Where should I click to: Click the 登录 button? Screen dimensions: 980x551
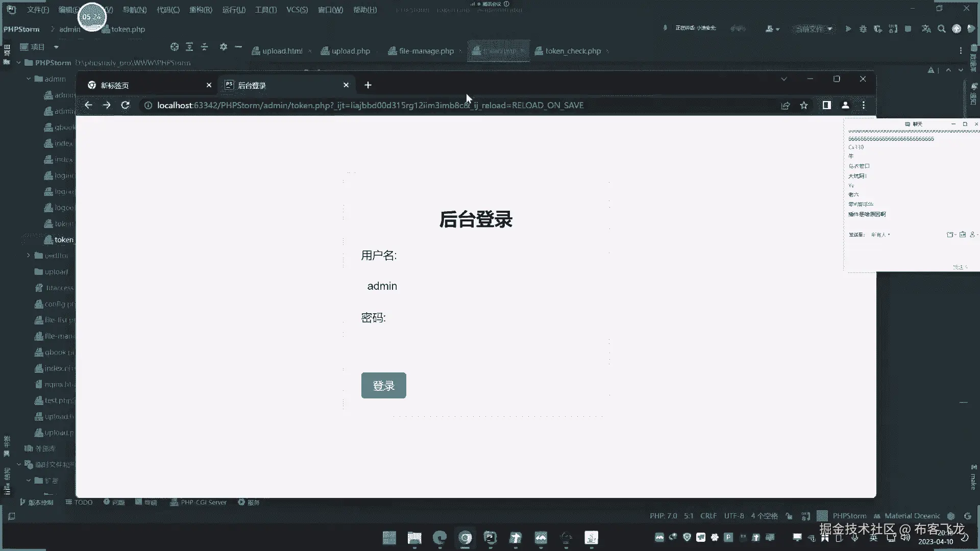point(383,386)
